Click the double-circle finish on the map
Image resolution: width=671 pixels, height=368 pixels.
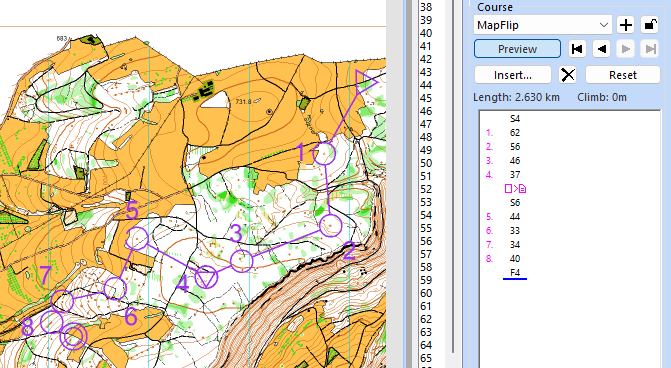click(74, 336)
